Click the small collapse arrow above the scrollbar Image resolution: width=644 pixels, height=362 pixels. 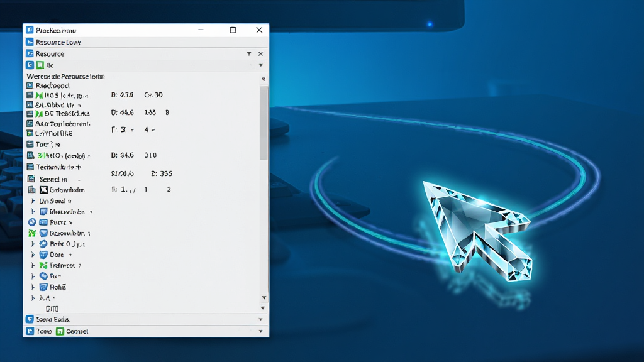264,79
